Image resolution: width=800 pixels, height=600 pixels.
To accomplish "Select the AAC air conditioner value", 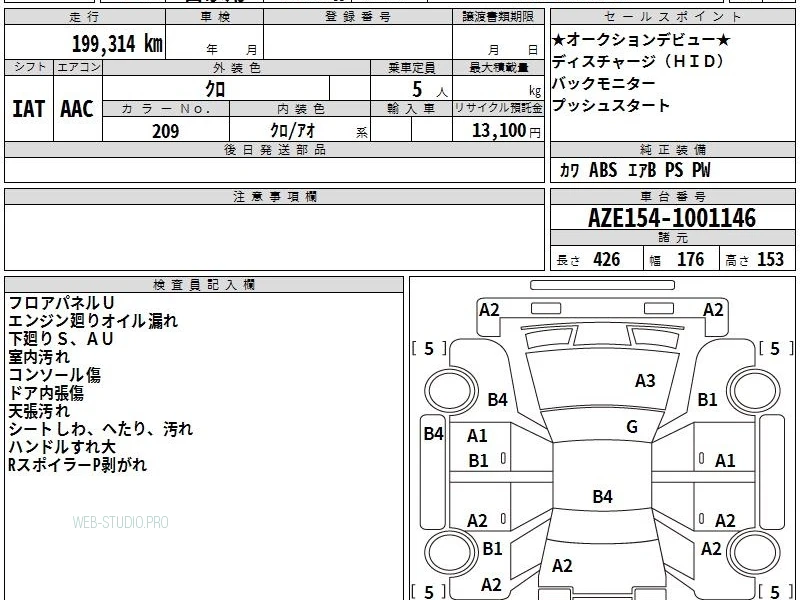I will (77, 109).
